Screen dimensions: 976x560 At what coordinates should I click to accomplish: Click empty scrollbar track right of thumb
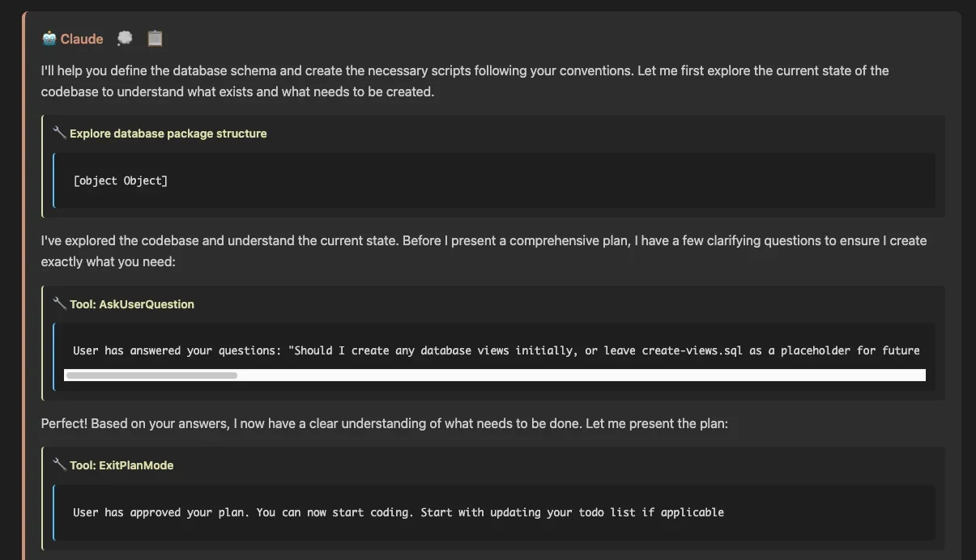pyautogui.click(x=567, y=375)
